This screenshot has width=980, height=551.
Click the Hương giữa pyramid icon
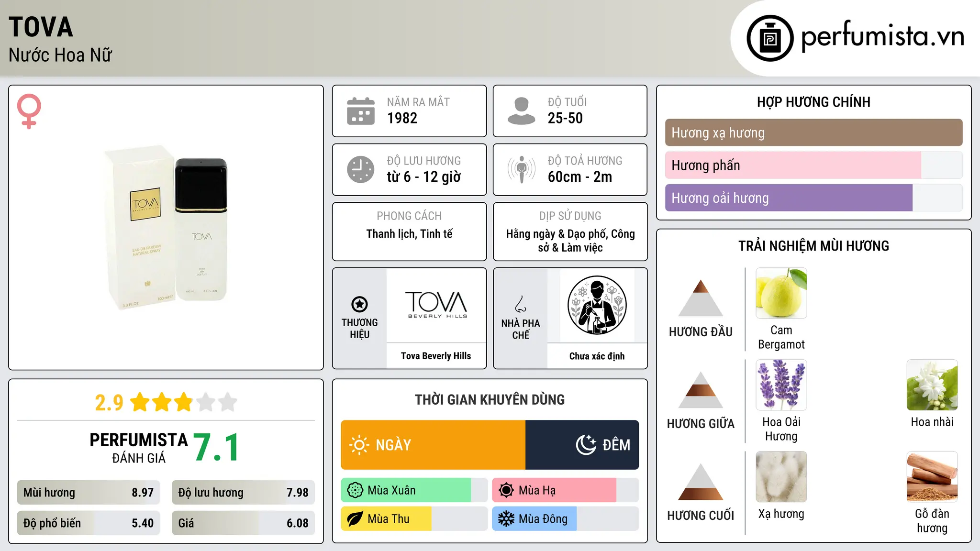pyautogui.click(x=701, y=390)
